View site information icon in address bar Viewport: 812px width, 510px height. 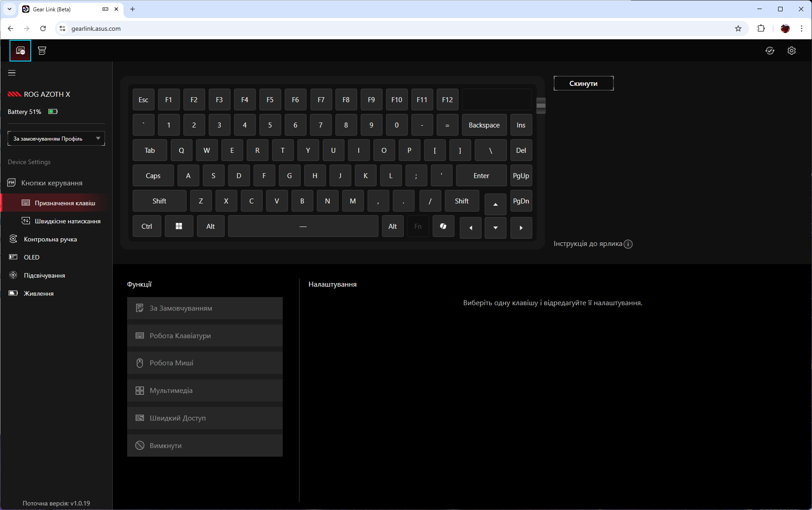tap(62, 28)
